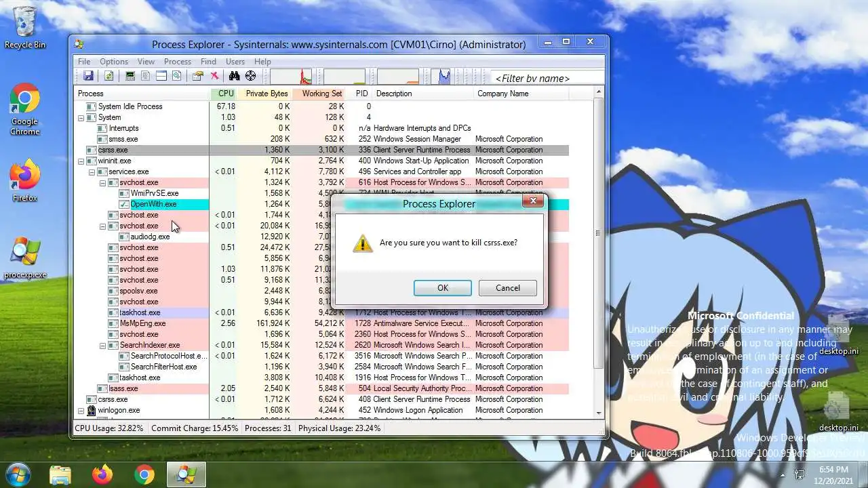
Task: Show hidden system tray icons arrow
Action: click(x=783, y=475)
